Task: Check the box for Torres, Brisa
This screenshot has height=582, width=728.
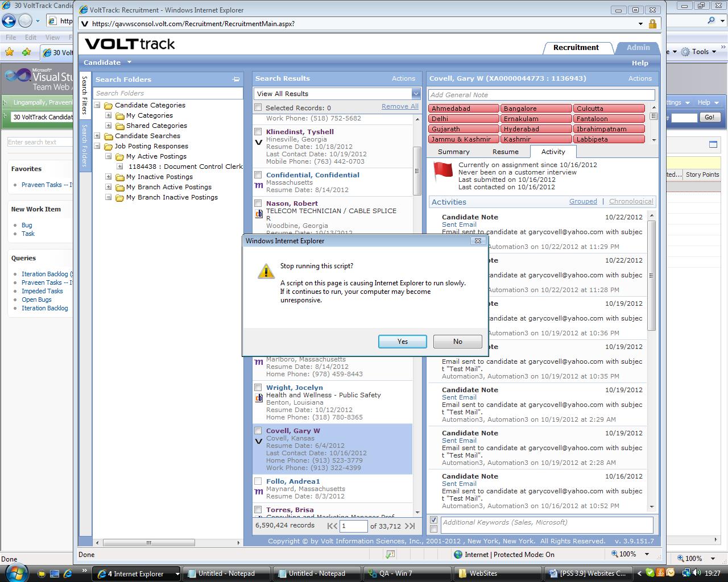Action: tap(258, 510)
